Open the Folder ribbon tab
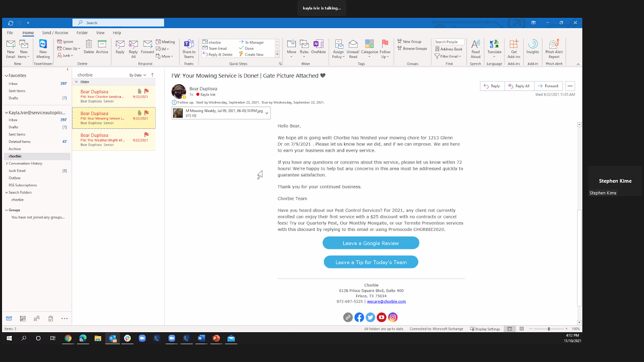644x362 pixels. point(82,33)
